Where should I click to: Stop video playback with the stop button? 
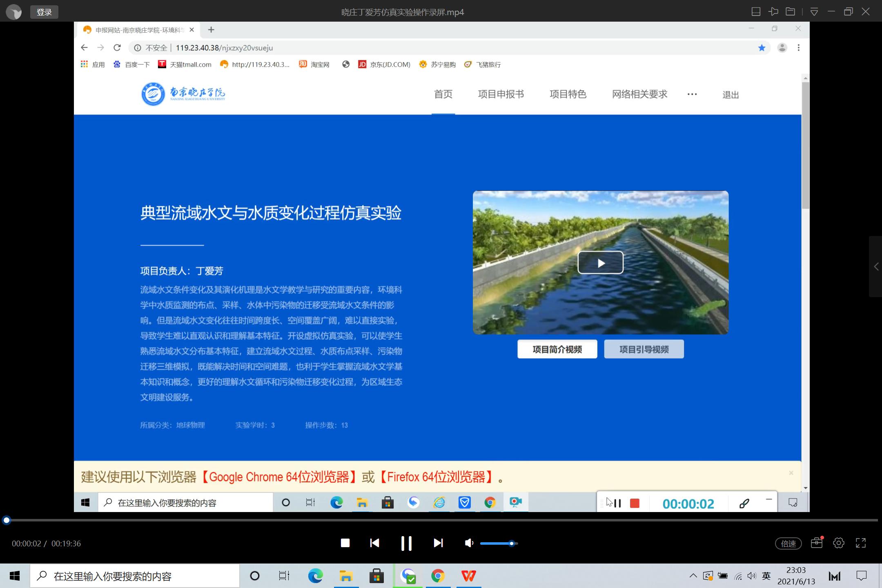pos(345,543)
